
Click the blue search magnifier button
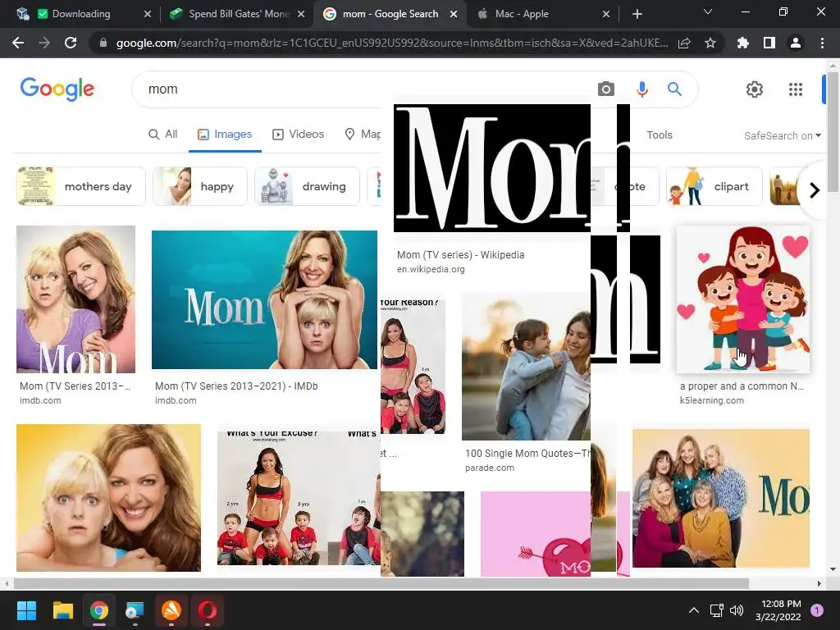pos(674,89)
